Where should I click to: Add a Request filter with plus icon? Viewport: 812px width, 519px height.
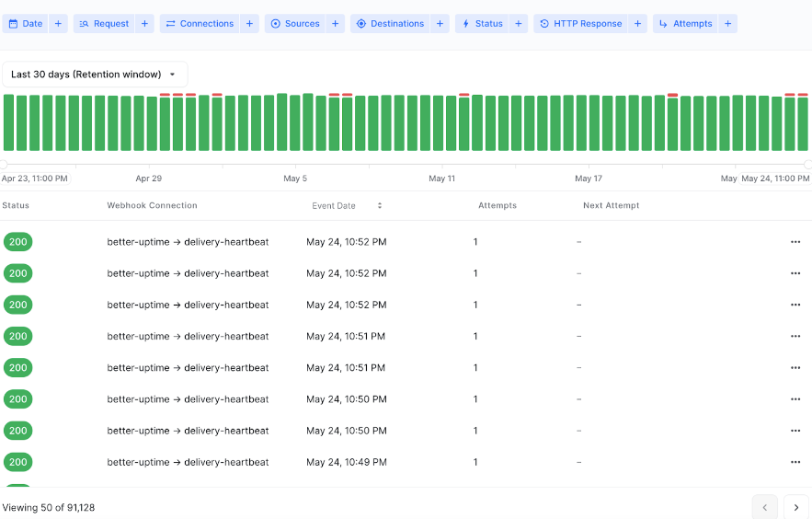click(x=144, y=23)
